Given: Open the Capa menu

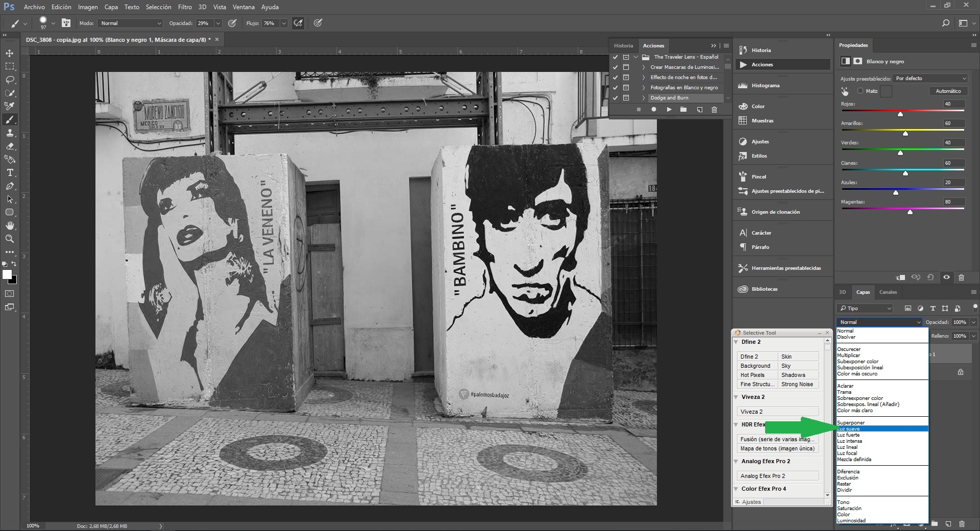Looking at the screenshot, I should click(111, 7).
